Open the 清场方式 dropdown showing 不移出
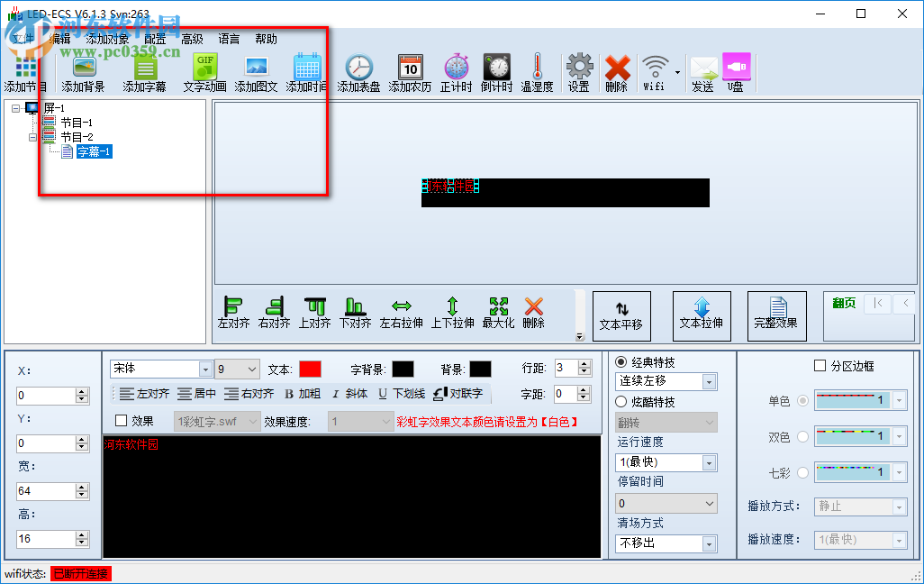 (x=666, y=543)
